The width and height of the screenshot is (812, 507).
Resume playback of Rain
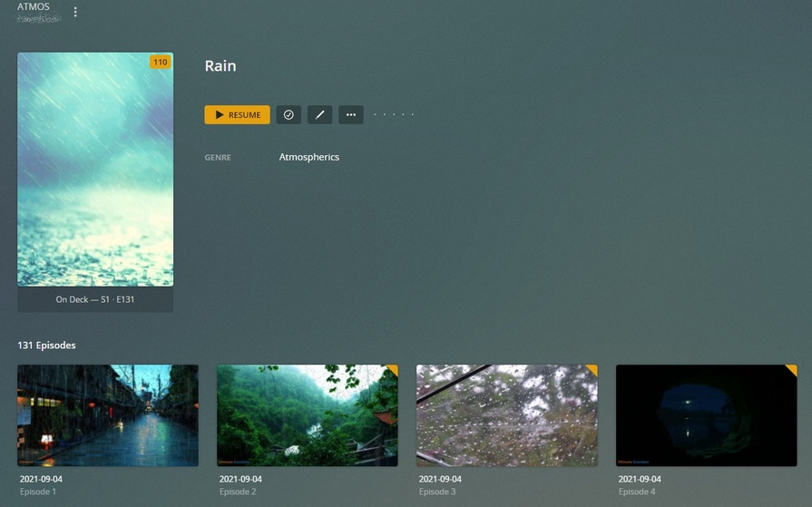click(x=237, y=114)
